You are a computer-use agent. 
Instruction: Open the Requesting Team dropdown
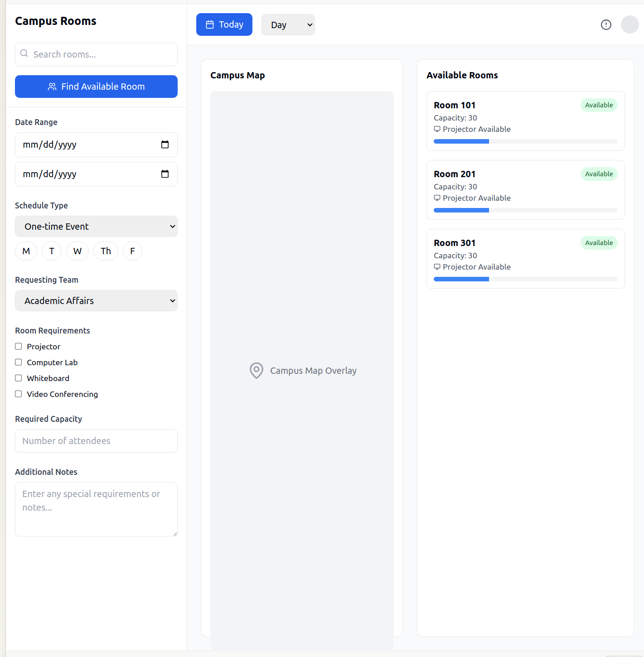96,301
